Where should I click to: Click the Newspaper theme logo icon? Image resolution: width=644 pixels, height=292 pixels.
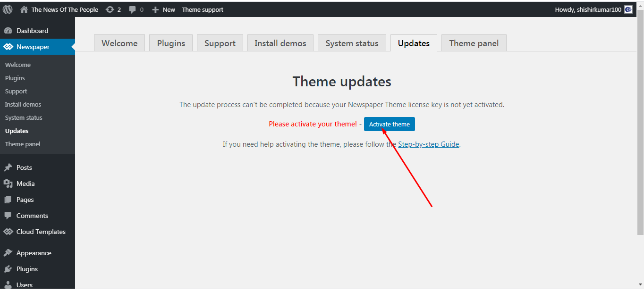8,47
